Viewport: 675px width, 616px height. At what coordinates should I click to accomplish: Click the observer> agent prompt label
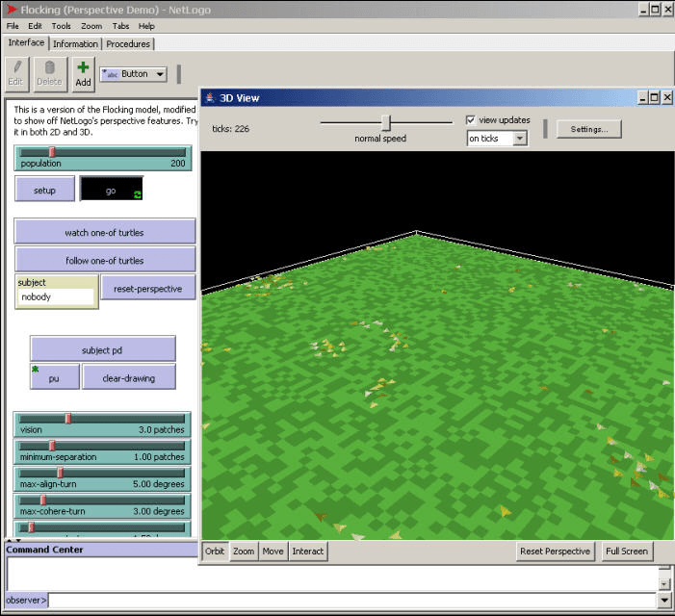[26, 600]
